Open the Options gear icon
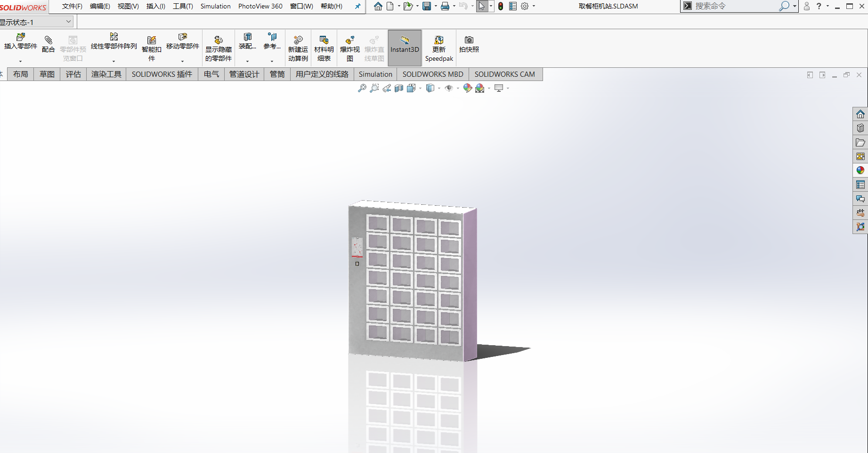The image size is (868, 453). 525,6
